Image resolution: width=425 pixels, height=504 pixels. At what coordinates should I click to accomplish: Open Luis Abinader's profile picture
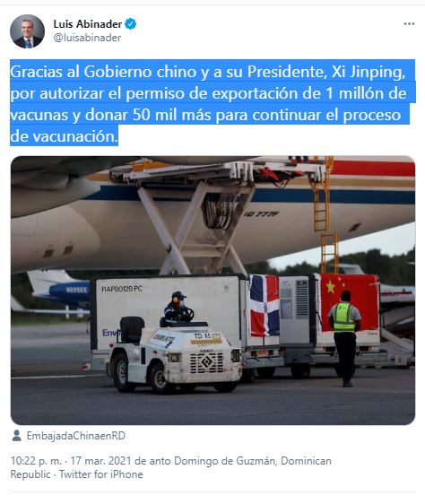pyautogui.click(x=27, y=31)
